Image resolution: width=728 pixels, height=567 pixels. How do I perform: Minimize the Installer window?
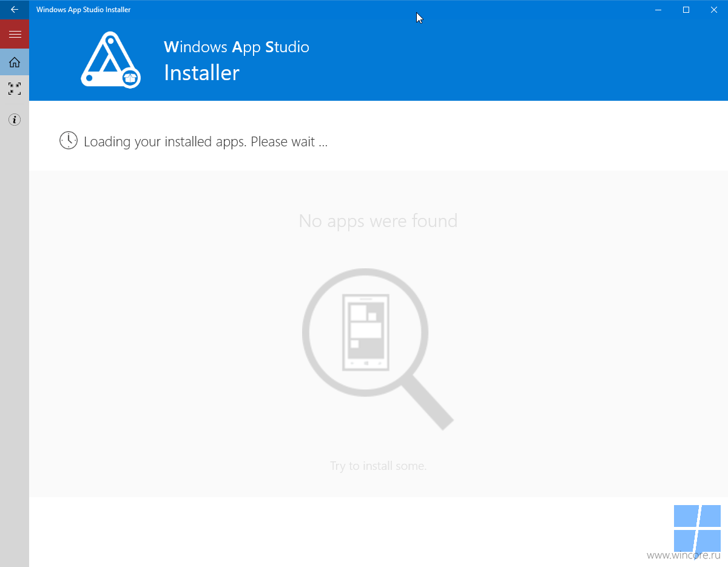(658, 10)
